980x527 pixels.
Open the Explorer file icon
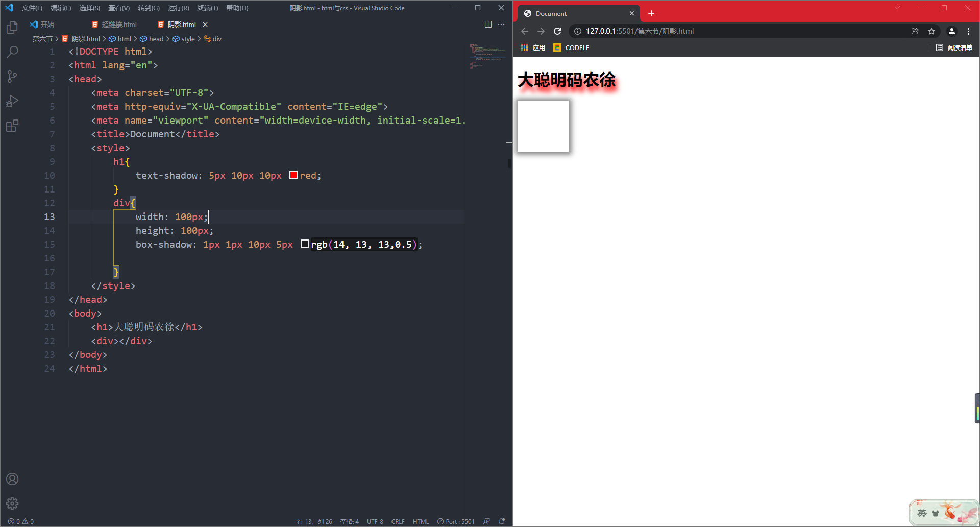(12, 28)
